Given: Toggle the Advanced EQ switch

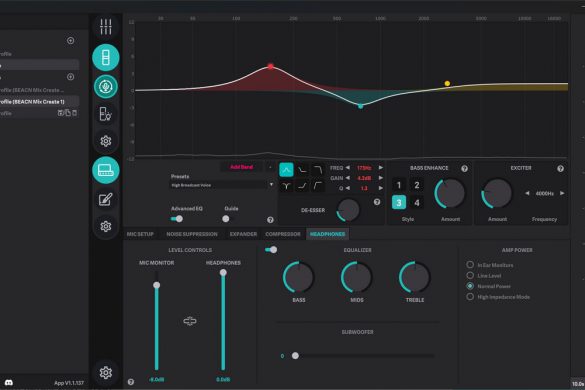Looking at the screenshot, I should pos(177,219).
